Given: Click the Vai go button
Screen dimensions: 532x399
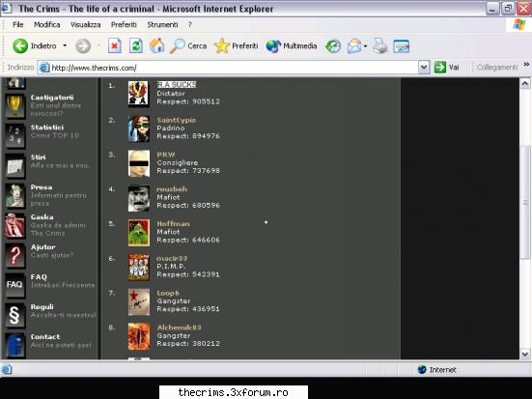Looking at the screenshot, I should [x=447, y=68].
